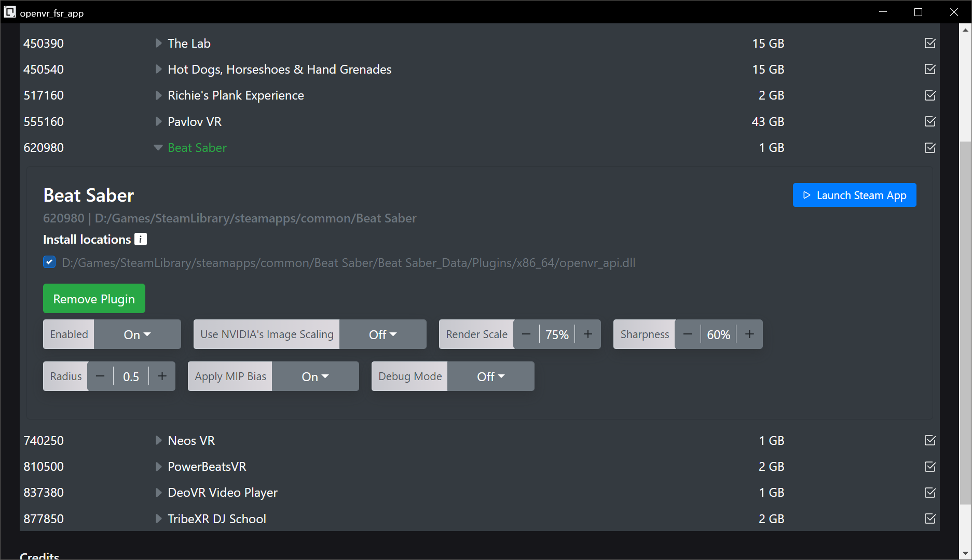Screen dimensions: 972x560
Task: Increase Render Scale with plus button
Action: click(x=587, y=334)
